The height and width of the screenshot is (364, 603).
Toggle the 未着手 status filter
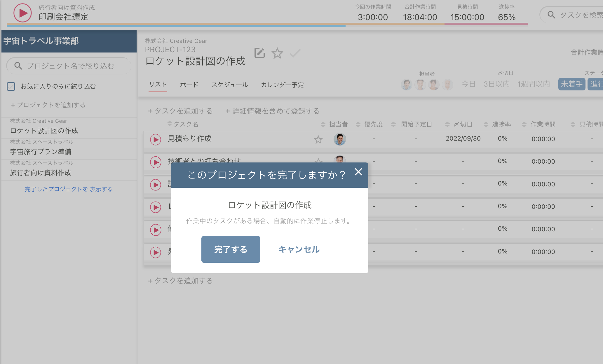click(571, 84)
